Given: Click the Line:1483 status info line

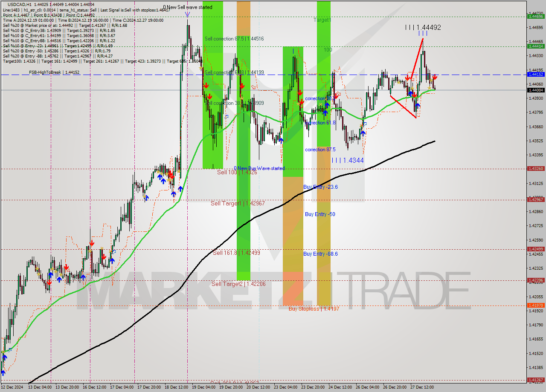Looking at the screenshot, I should pyautogui.click(x=86, y=9).
